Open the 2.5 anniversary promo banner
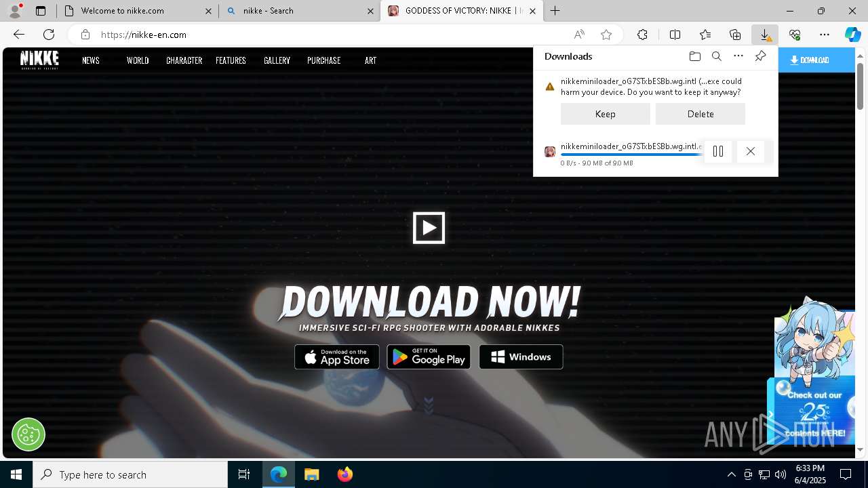 point(814,411)
